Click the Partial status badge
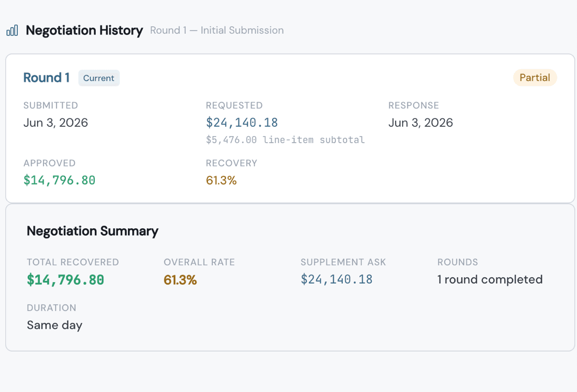 [x=535, y=78]
